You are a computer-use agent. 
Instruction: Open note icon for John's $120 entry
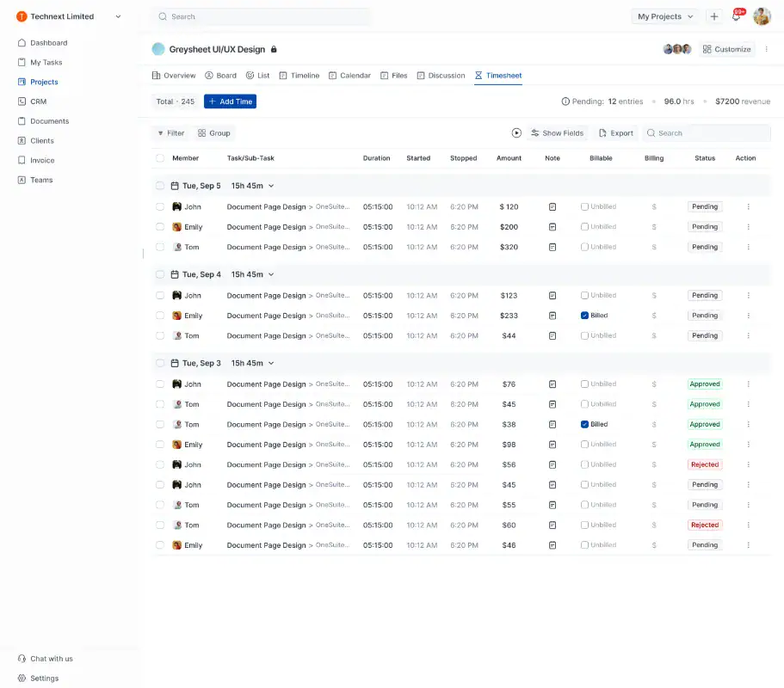coord(553,207)
